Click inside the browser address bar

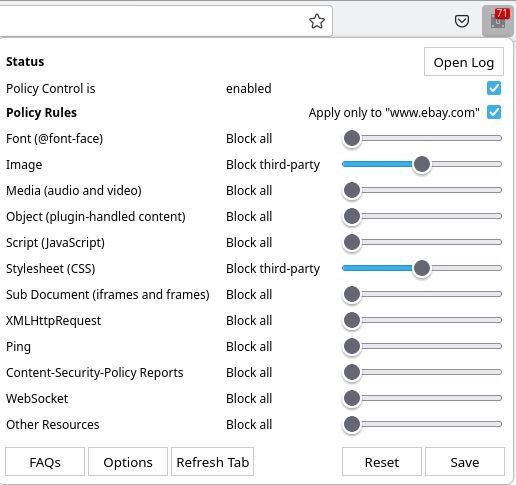tap(152, 21)
